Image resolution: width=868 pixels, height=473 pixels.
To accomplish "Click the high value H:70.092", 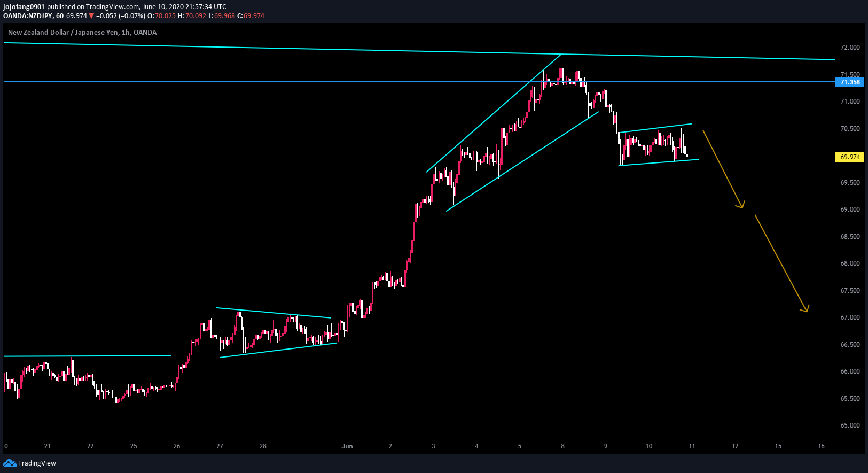I will coord(192,16).
